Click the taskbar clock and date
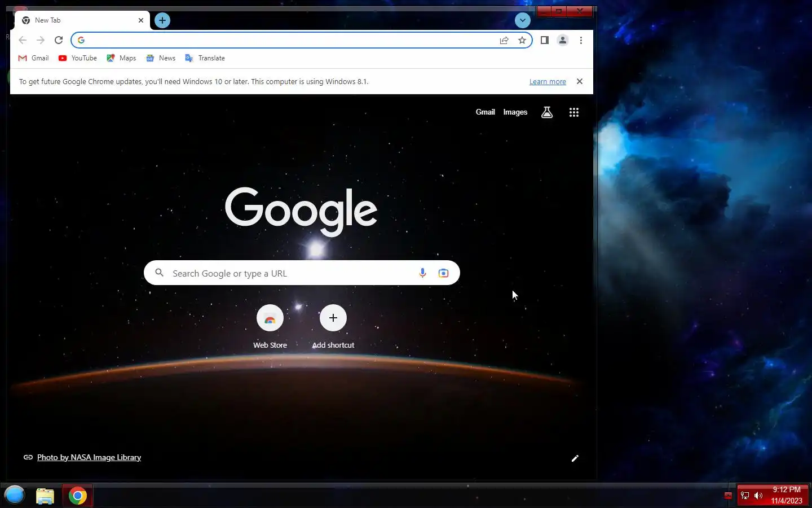812x508 pixels. click(787, 495)
